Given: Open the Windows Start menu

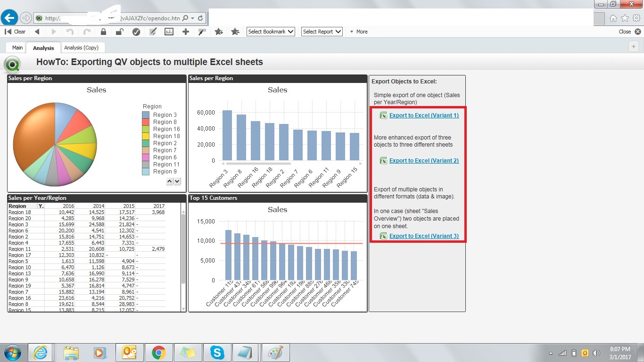Looking at the screenshot, I should click(x=12, y=353).
